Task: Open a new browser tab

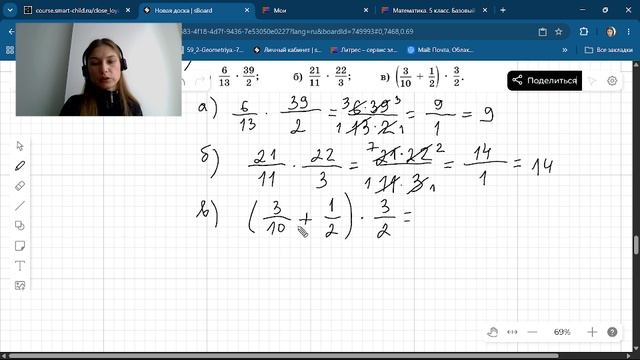Action: click(x=503, y=10)
